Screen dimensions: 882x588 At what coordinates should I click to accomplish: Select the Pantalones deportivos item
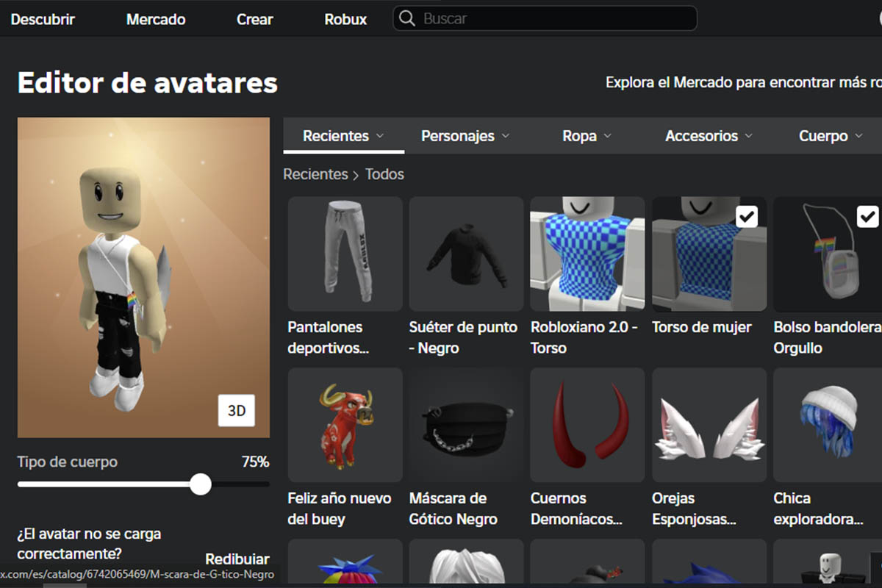345,254
